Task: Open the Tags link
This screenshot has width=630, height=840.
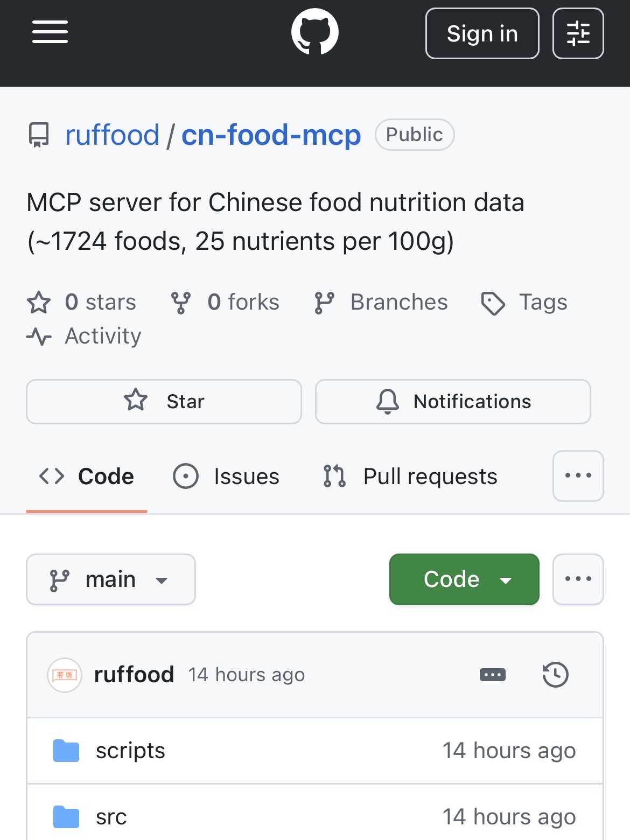Action: coord(524,303)
